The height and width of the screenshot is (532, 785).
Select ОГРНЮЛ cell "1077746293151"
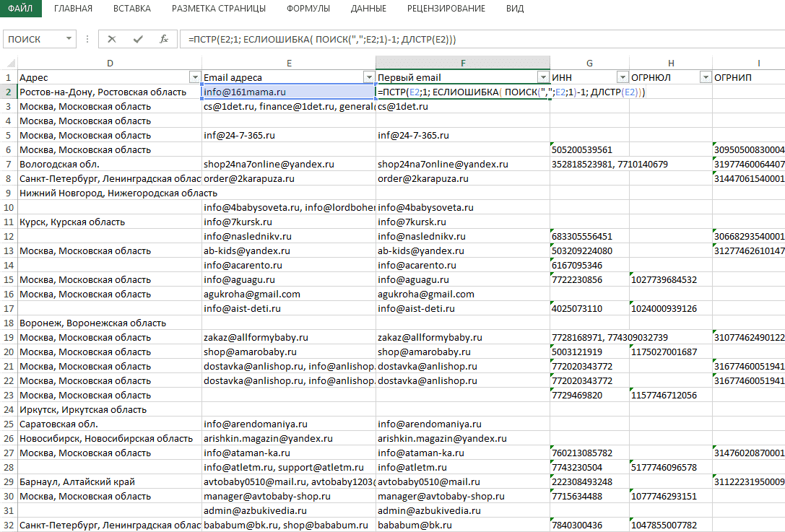(x=671, y=497)
